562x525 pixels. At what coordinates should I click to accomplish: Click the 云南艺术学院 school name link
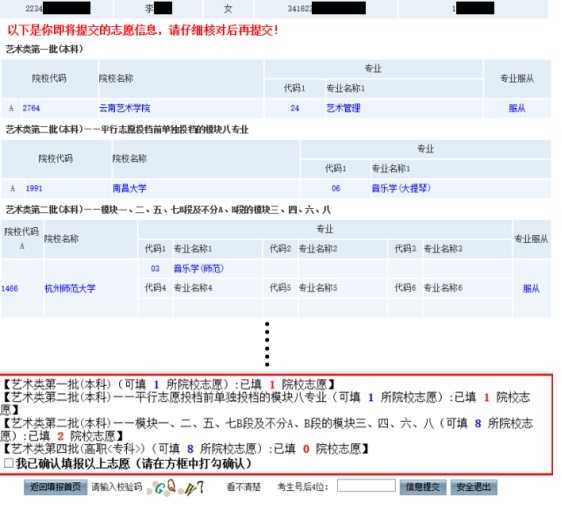pyautogui.click(x=124, y=108)
